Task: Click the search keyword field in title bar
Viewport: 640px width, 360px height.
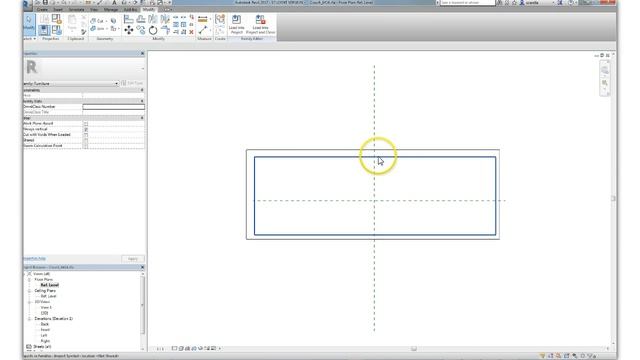Action: [x=468, y=2]
